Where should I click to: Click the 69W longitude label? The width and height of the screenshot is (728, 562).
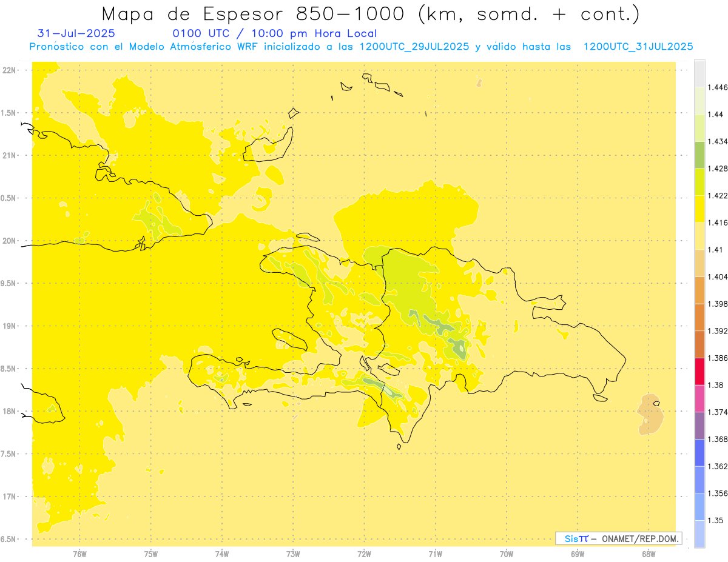tap(578, 554)
